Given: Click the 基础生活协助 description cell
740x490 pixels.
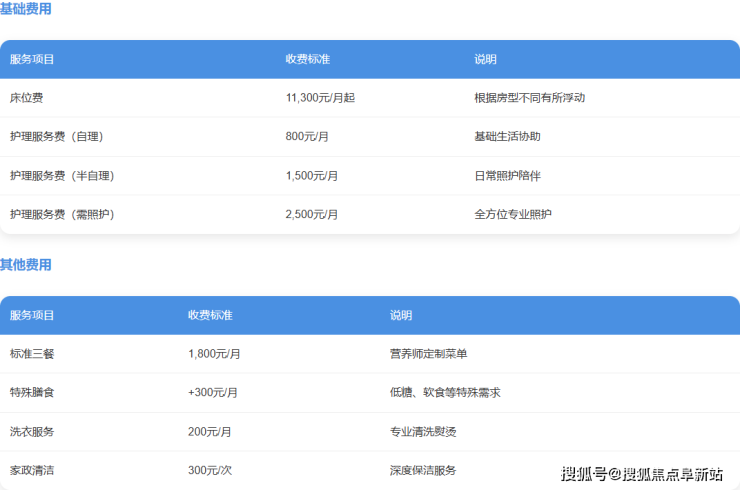Looking at the screenshot, I should [x=507, y=136].
